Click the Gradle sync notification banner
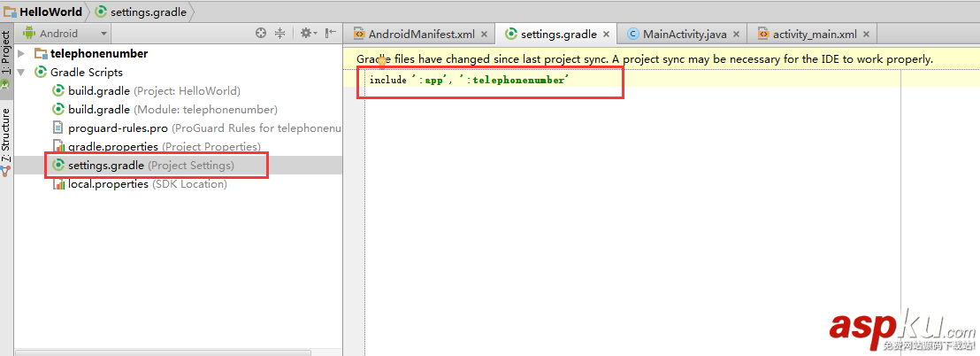This screenshot has height=356, width=980. point(662,59)
